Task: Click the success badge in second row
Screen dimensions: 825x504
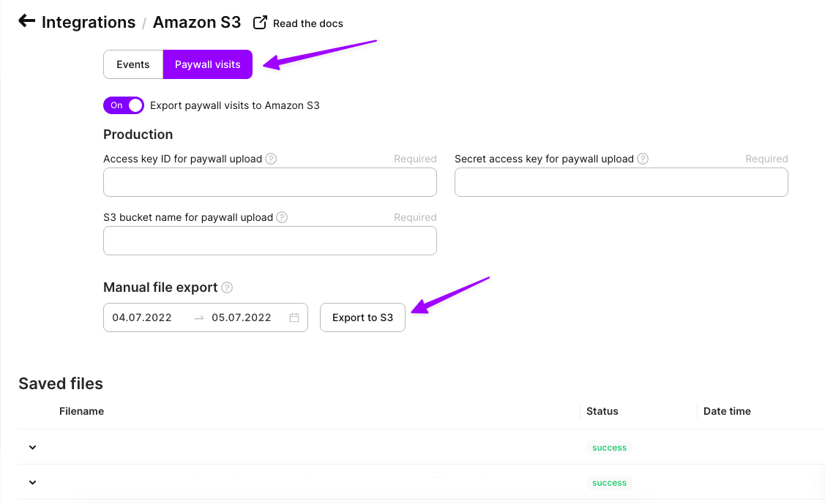Action: point(609,483)
